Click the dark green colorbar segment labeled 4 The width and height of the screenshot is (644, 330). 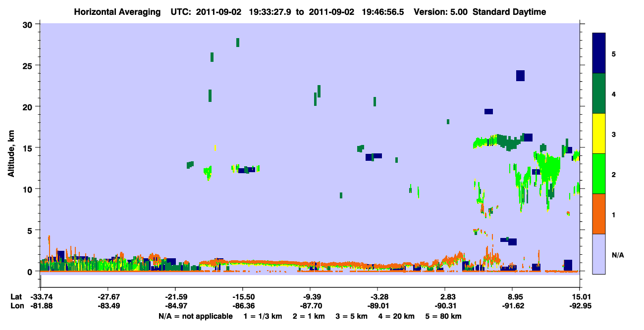pyautogui.click(x=599, y=94)
